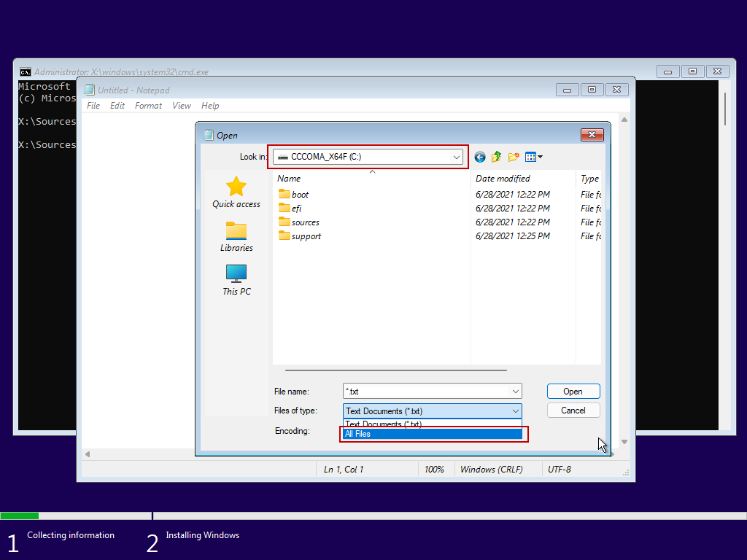The width and height of the screenshot is (747, 560).
Task: Select This PC in places bar
Action: coord(236,280)
